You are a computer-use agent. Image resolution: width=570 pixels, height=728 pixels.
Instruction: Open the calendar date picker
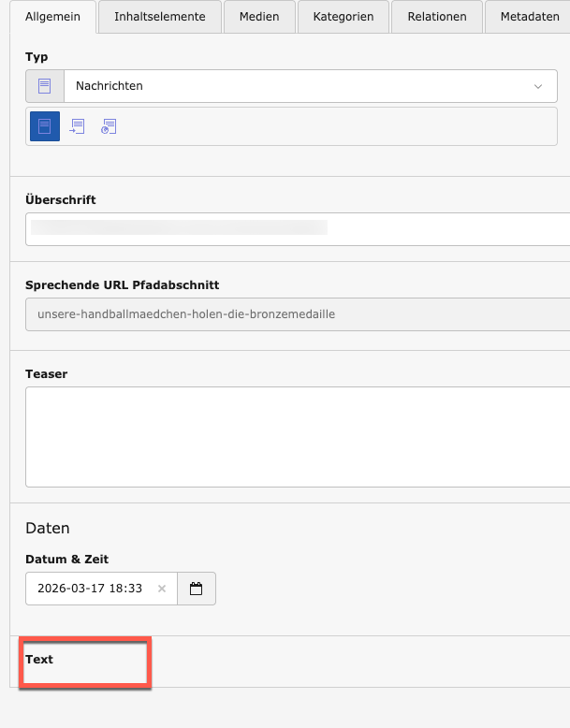click(x=197, y=589)
